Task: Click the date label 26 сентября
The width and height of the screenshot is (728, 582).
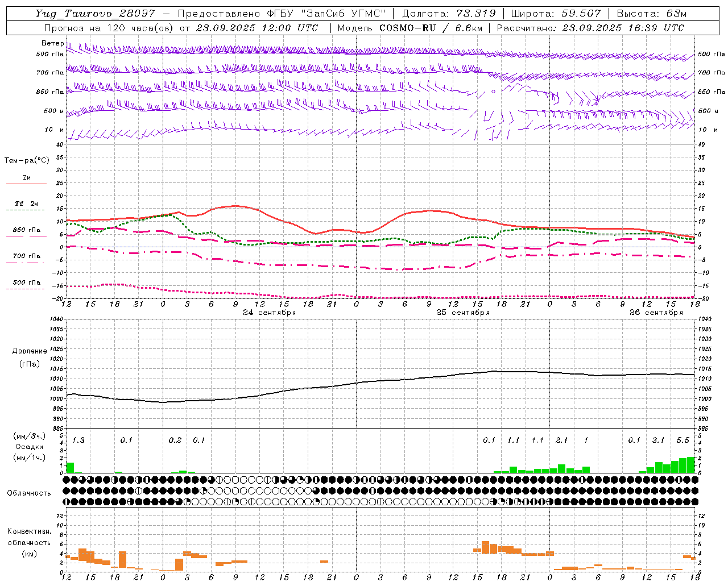Action: [656, 313]
